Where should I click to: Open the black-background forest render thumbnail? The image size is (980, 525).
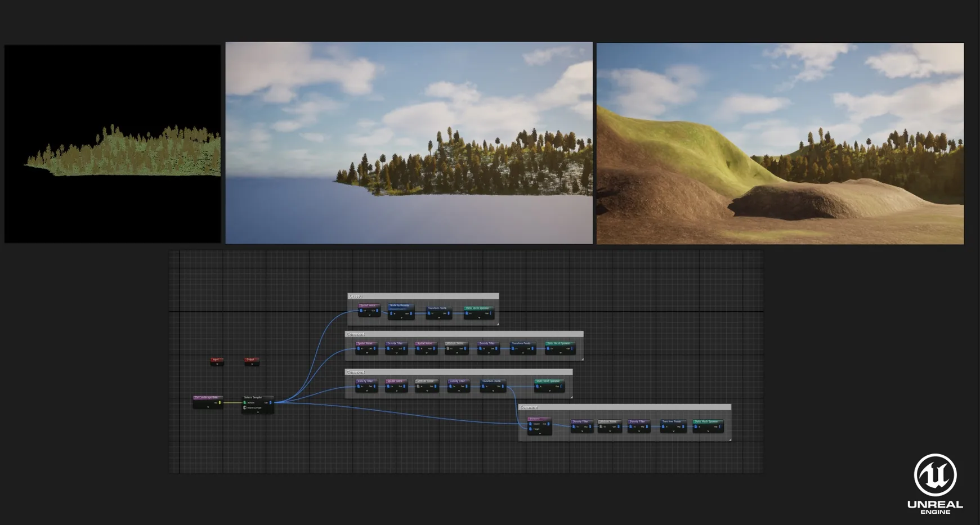click(113, 143)
